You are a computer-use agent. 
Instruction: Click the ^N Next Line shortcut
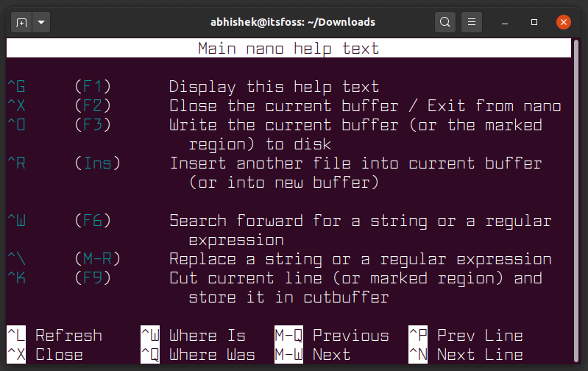(465, 355)
